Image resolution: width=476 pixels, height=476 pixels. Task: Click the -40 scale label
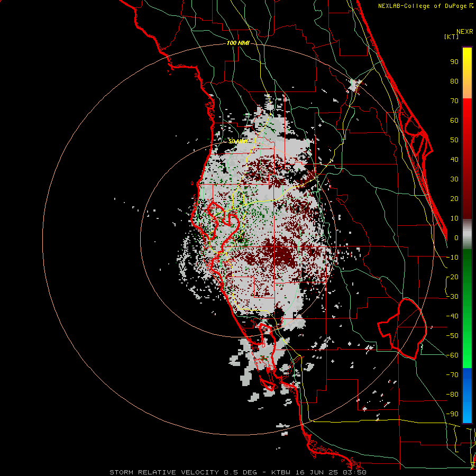point(452,316)
